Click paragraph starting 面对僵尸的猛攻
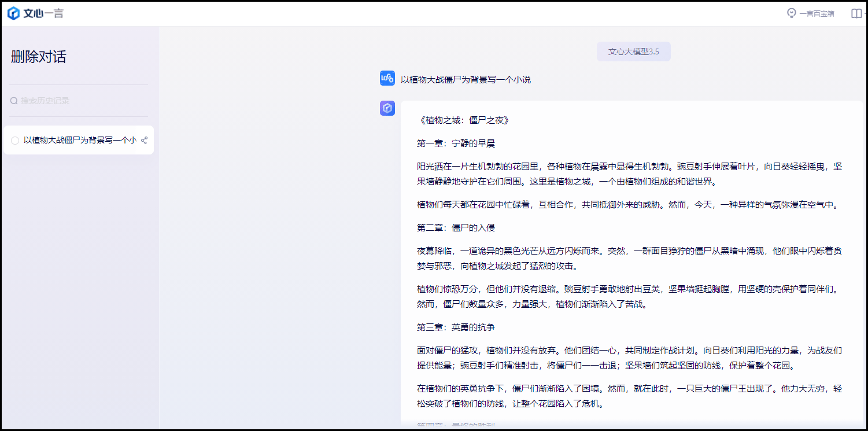This screenshot has height=431, width=868. click(x=629, y=358)
